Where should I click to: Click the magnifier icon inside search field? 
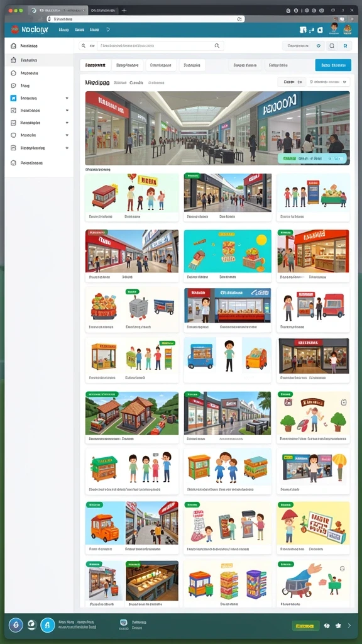tap(217, 46)
